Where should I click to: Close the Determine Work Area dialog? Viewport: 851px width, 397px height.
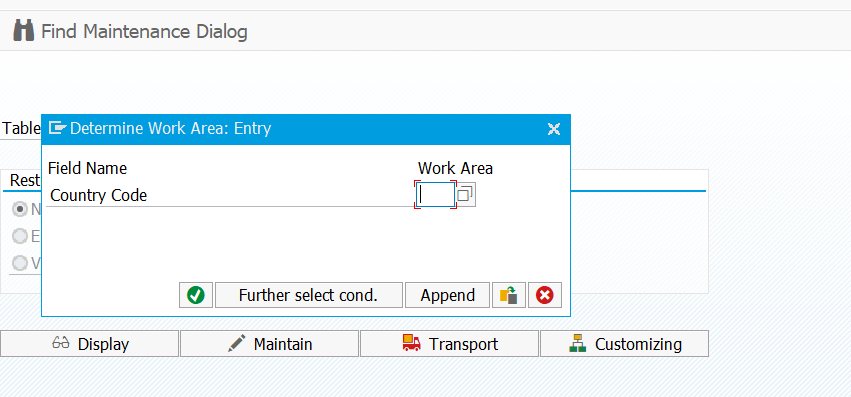[554, 129]
